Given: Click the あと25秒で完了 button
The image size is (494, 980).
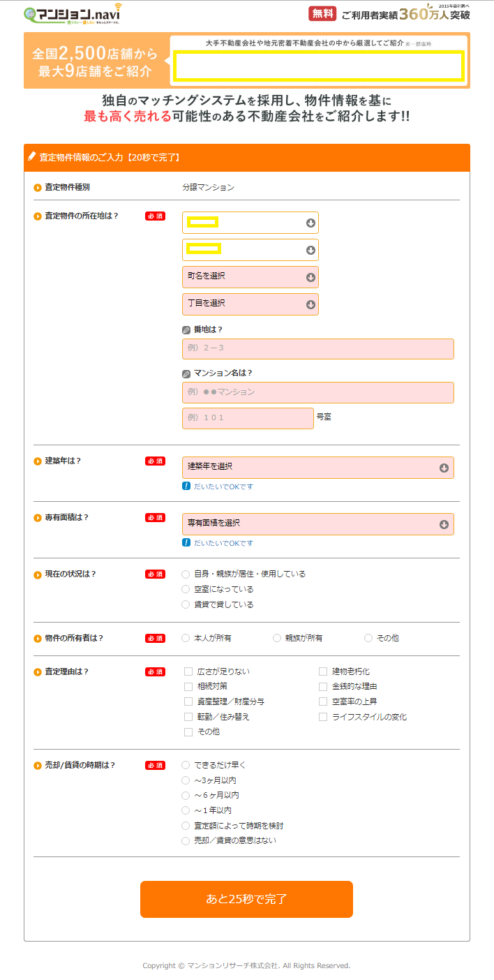Looking at the screenshot, I should point(246,899).
